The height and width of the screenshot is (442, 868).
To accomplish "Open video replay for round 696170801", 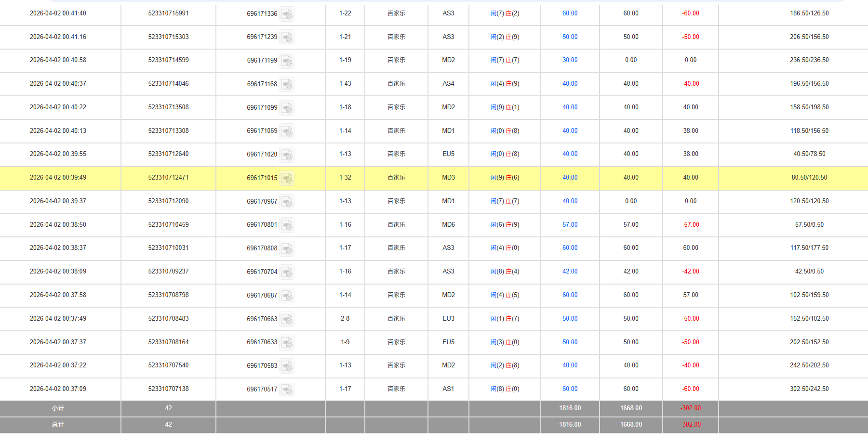I will (x=287, y=225).
